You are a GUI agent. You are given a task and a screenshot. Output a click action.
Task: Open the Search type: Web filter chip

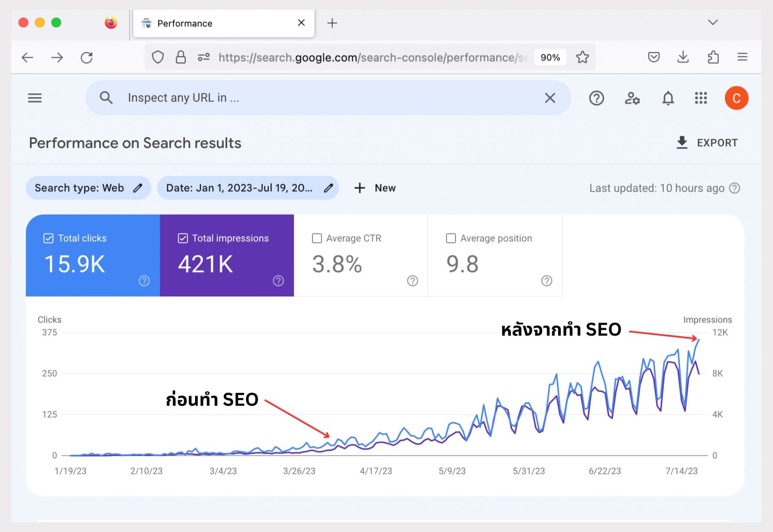88,188
